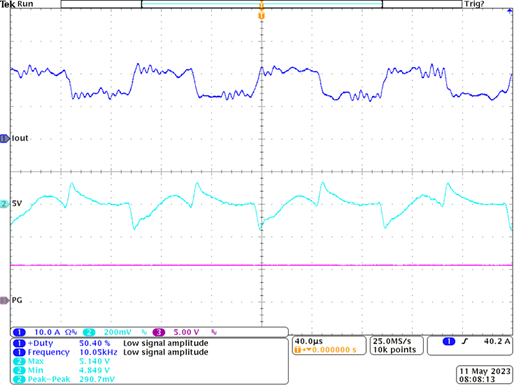Click the Trig? status indicator
Viewport: 514px width, 385px height.
coord(474,4)
